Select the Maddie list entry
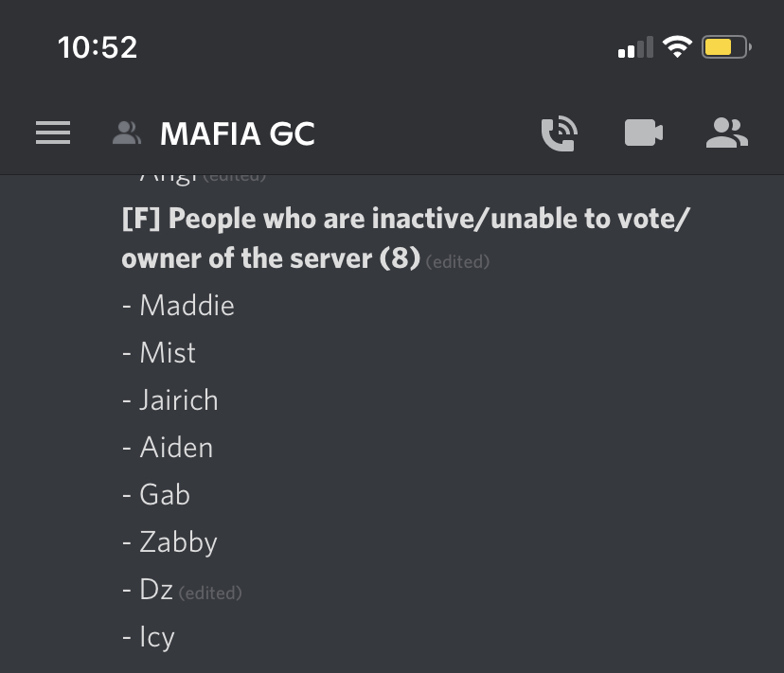The image size is (784, 673). [179, 305]
